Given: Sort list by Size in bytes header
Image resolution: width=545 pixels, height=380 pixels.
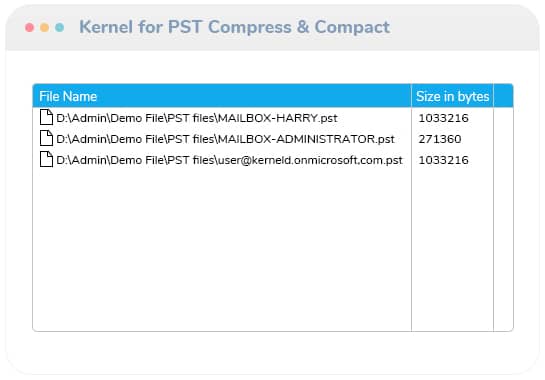Looking at the screenshot, I should coord(452,96).
